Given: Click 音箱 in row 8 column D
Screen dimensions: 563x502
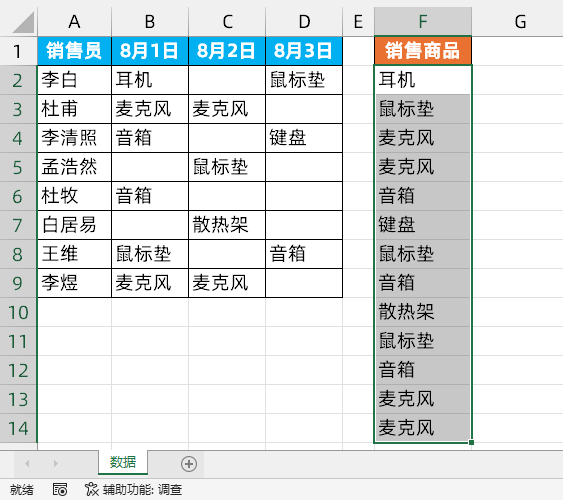Looking at the screenshot, I should point(304,254).
